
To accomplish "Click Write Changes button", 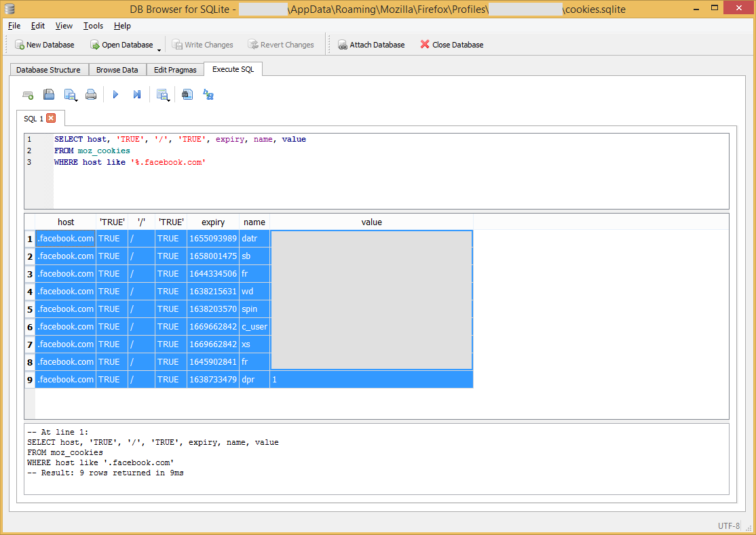I will [202, 45].
